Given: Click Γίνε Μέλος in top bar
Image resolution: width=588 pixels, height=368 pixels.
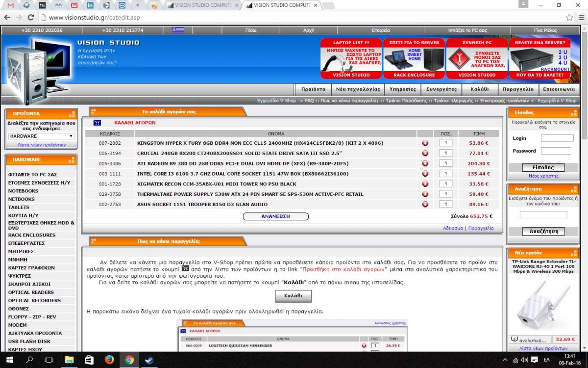Looking at the screenshot, I should [545, 30].
